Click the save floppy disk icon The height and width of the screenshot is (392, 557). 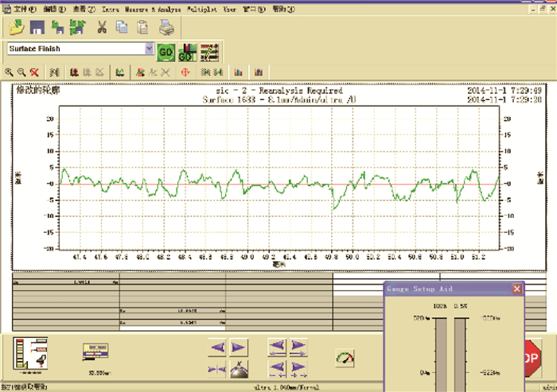click(x=37, y=28)
